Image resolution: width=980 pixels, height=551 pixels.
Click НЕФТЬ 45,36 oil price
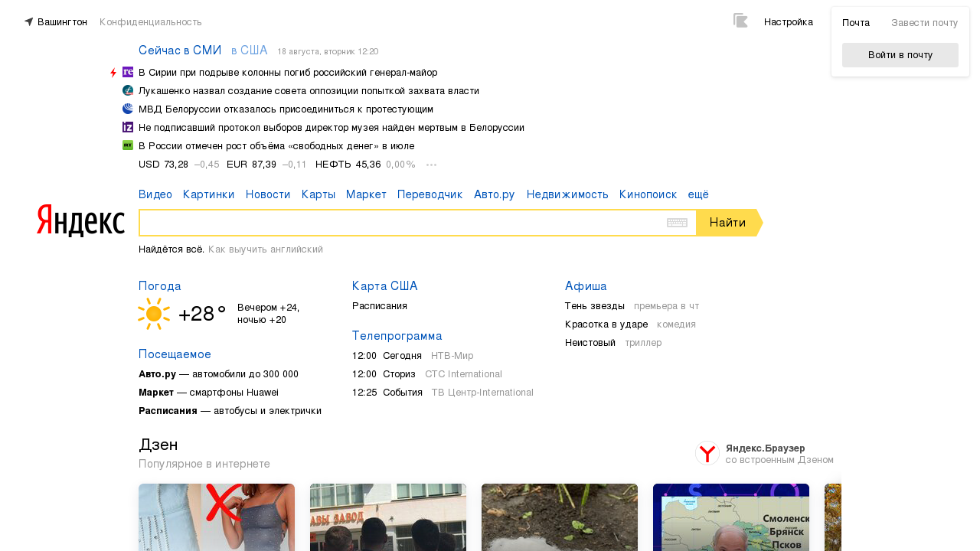[x=348, y=165]
